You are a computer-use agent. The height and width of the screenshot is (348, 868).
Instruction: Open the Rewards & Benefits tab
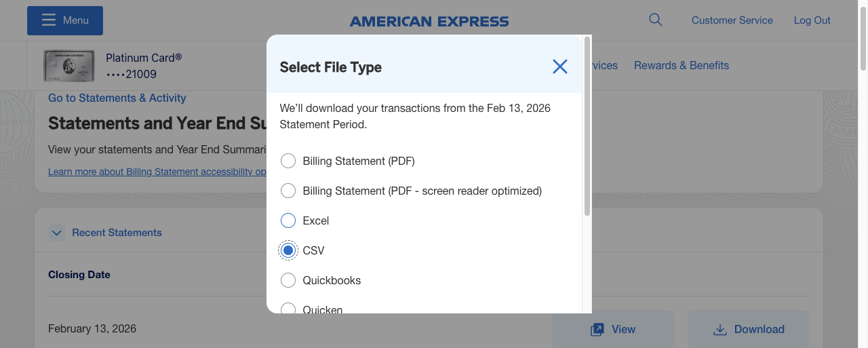coord(682,66)
